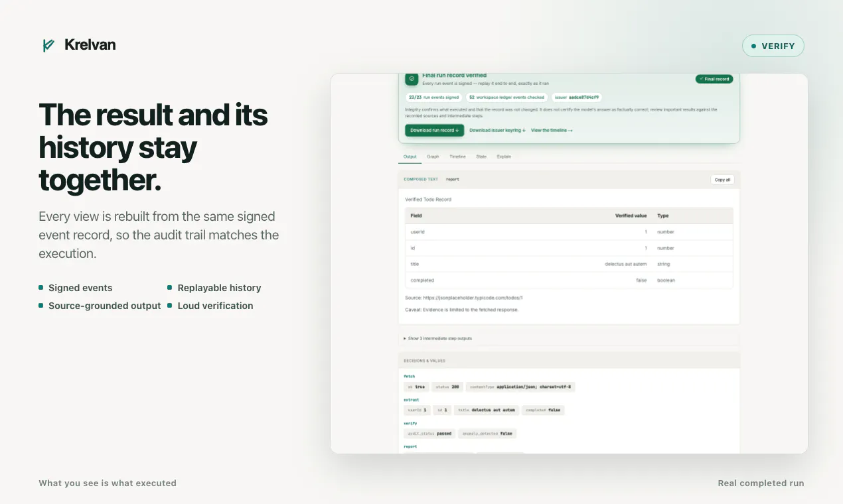The image size is (843, 504).
Task: Click the 'completed false' chip
Action: pyautogui.click(x=543, y=410)
